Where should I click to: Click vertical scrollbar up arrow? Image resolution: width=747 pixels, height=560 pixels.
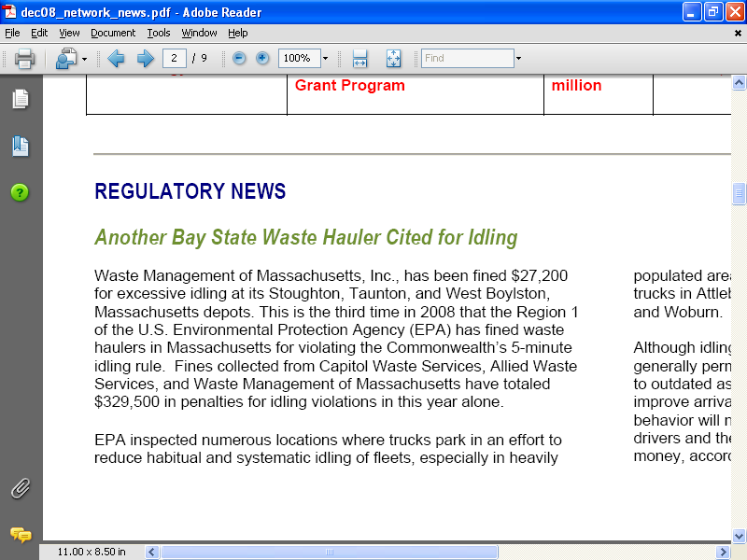739,83
